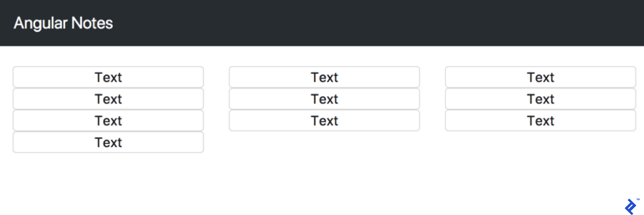Click the empty space below the right column
644x215 pixels.
pos(540,165)
